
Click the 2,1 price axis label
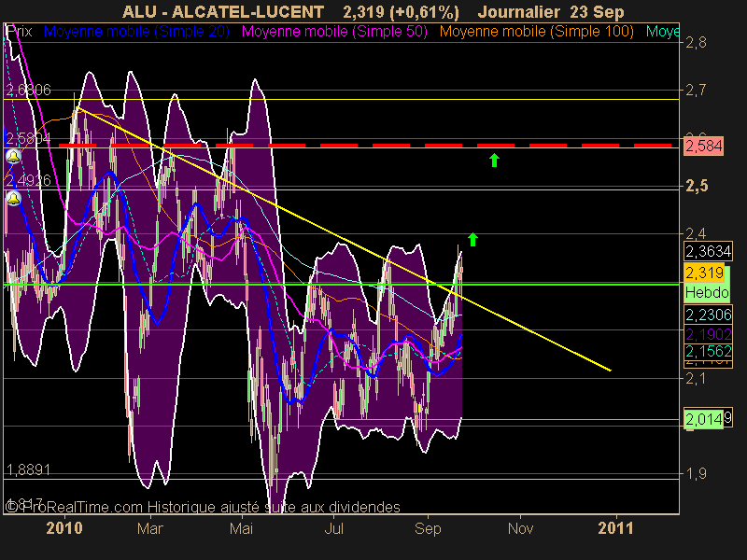tap(696, 379)
